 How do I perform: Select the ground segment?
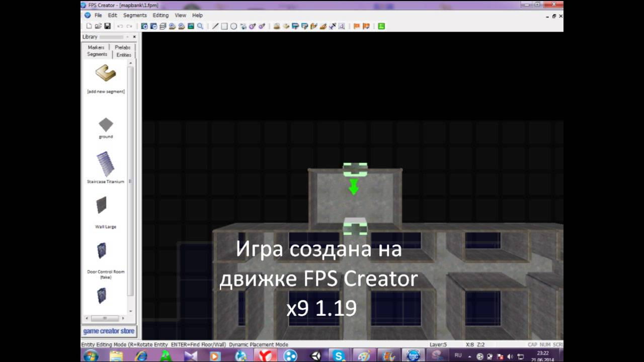tap(106, 125)
